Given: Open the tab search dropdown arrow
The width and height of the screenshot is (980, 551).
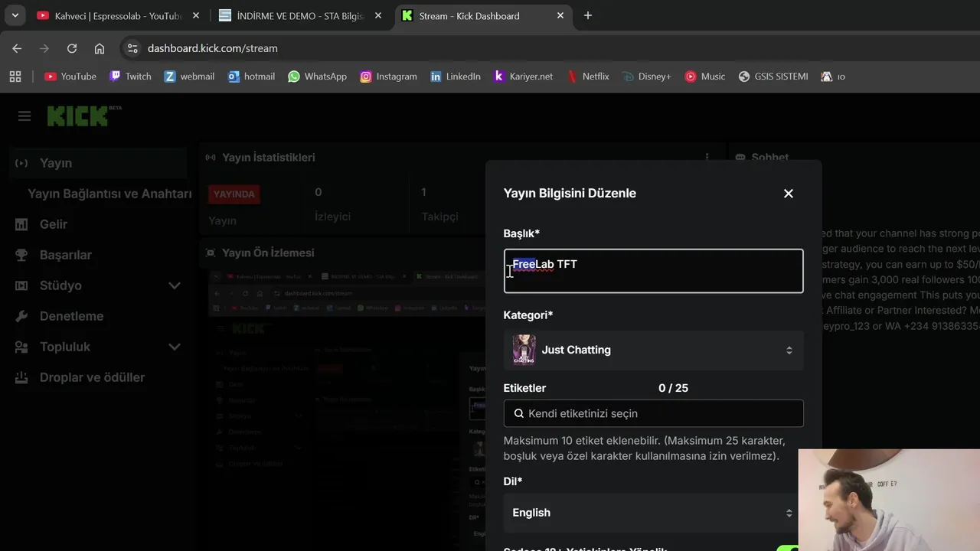Looking at the screenshot, I should click(x=15, y=15).
